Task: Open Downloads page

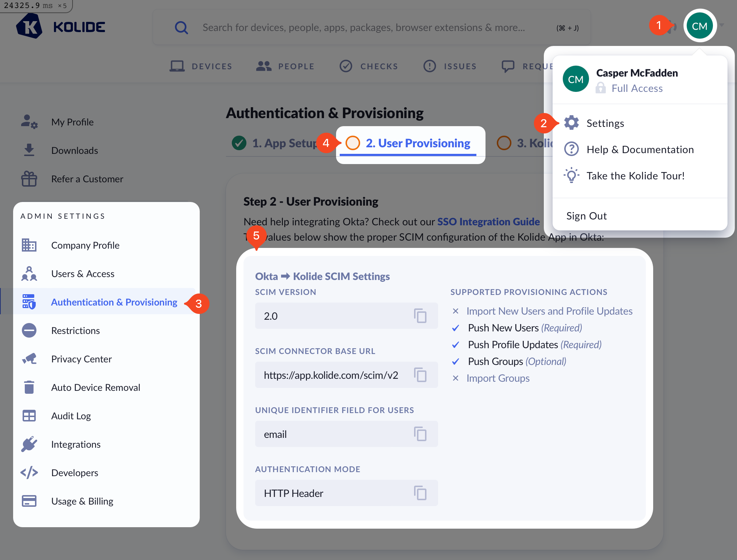Action: (x=74, y=150)
